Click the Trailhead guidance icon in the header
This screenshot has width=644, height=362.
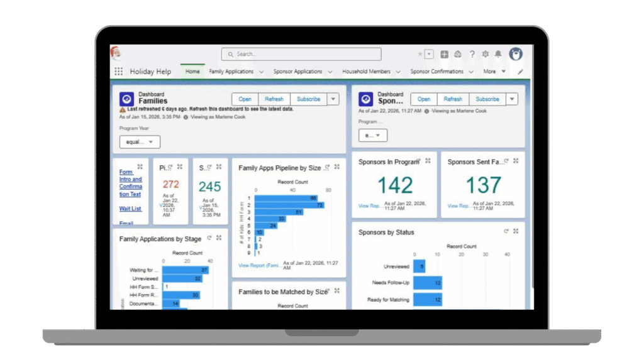[457, 54]
